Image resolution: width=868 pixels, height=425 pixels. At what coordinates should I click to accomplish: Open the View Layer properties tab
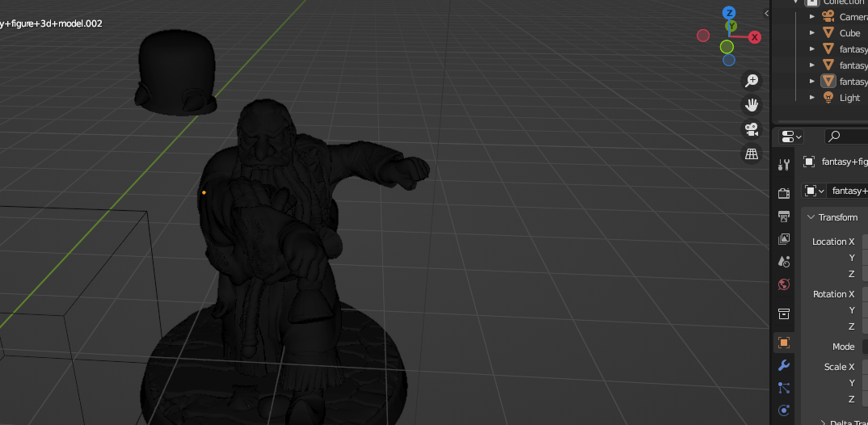click(783, 238)
